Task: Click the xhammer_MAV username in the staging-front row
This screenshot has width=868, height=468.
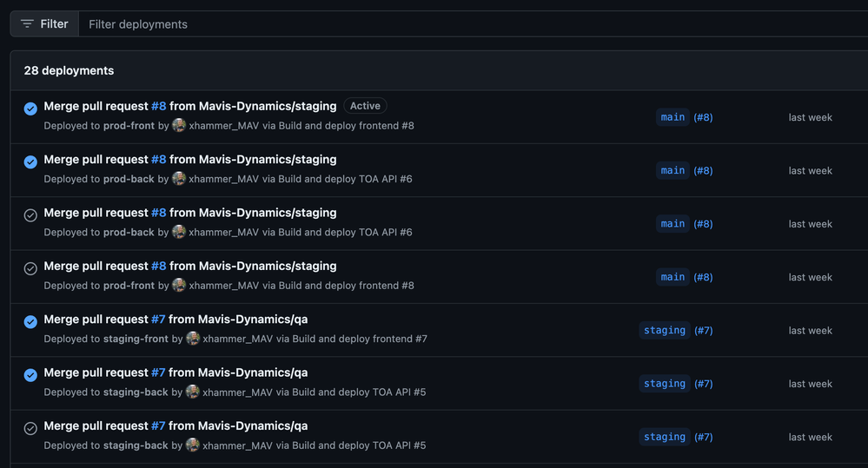Action: pyautogui.click(x=237, y=339)
